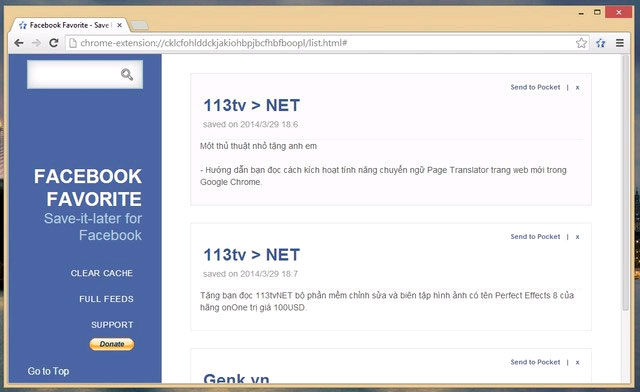Click 'saved on 2014/3/29 18:6' text
This screenshot has height=392, width=640.
click(x=250, y=125)
